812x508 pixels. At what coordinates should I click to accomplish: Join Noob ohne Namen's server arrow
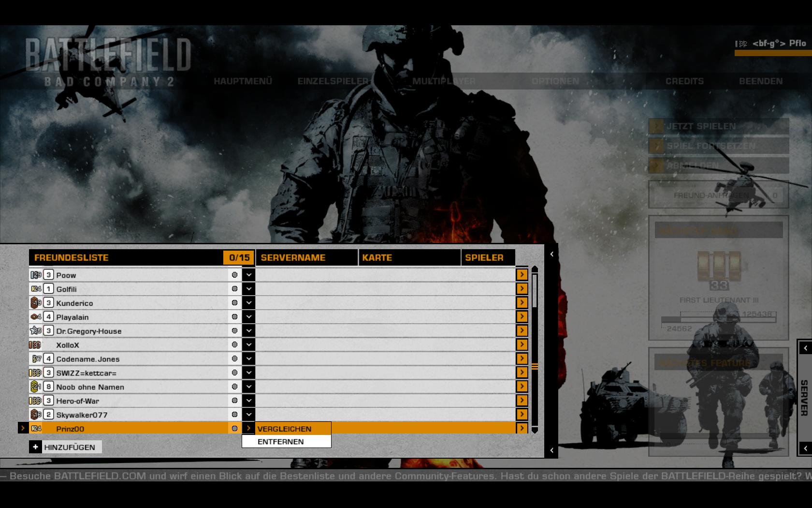pos(522,387)
